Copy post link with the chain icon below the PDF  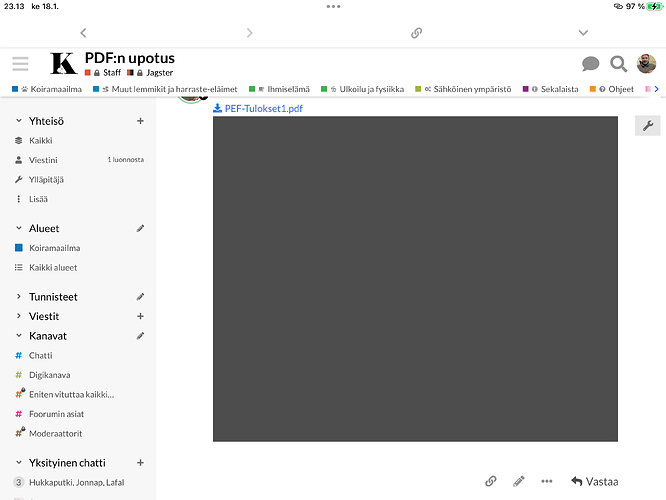491,481
